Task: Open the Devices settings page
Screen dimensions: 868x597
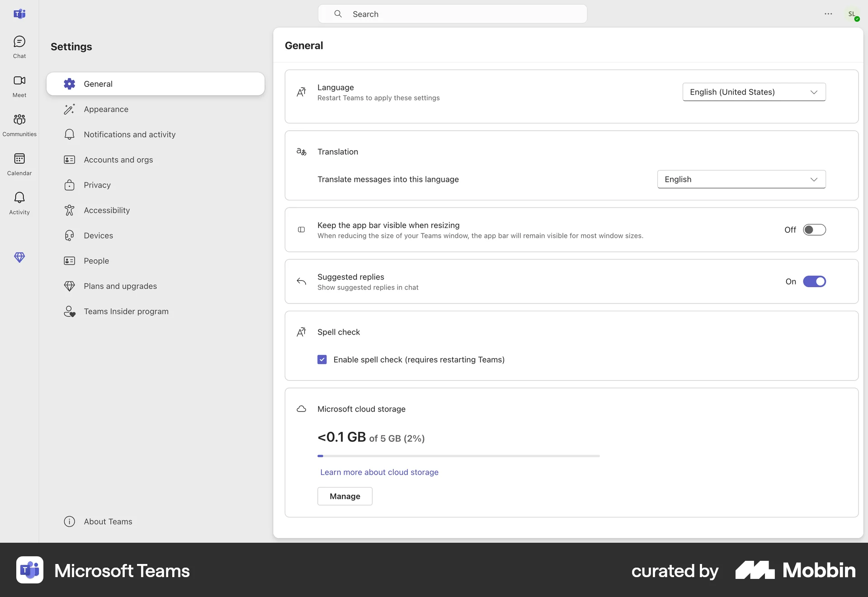Action: coord(98,235)
